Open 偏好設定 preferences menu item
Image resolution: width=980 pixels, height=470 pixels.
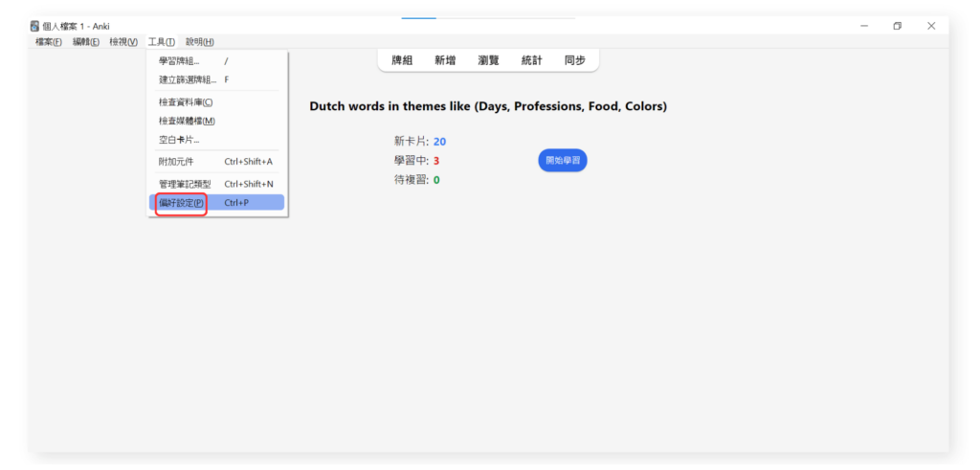[182, 203]
